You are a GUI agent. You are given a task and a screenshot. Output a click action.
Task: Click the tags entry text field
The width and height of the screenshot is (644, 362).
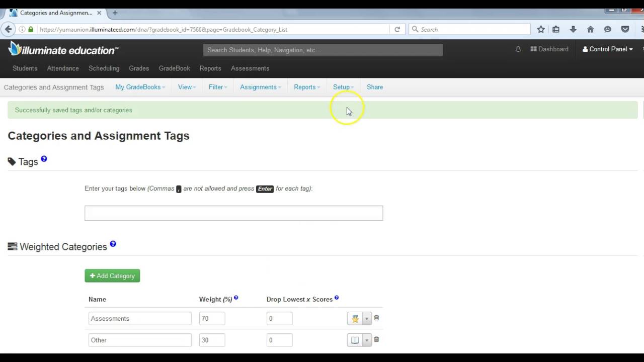click(233, 213)
